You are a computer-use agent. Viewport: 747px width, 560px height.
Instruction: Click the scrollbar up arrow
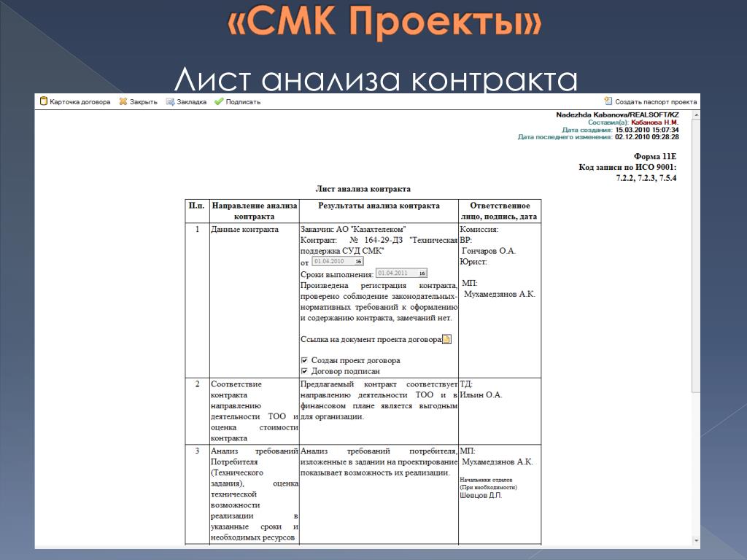(x=696, y=114)
